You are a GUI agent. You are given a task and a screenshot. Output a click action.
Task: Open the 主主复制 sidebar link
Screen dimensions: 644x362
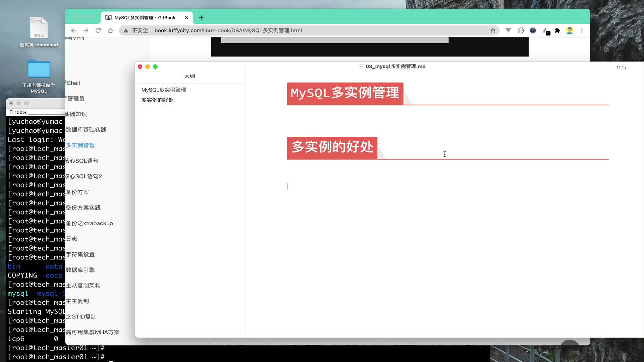[x=77, y=301]
